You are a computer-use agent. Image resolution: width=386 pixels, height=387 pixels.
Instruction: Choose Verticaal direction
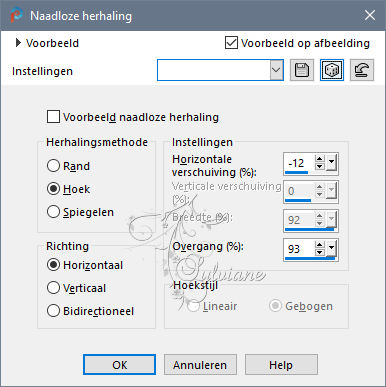53,288
